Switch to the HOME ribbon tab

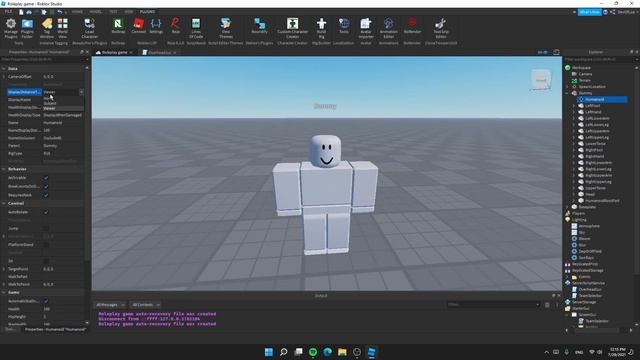pos(77,12)
